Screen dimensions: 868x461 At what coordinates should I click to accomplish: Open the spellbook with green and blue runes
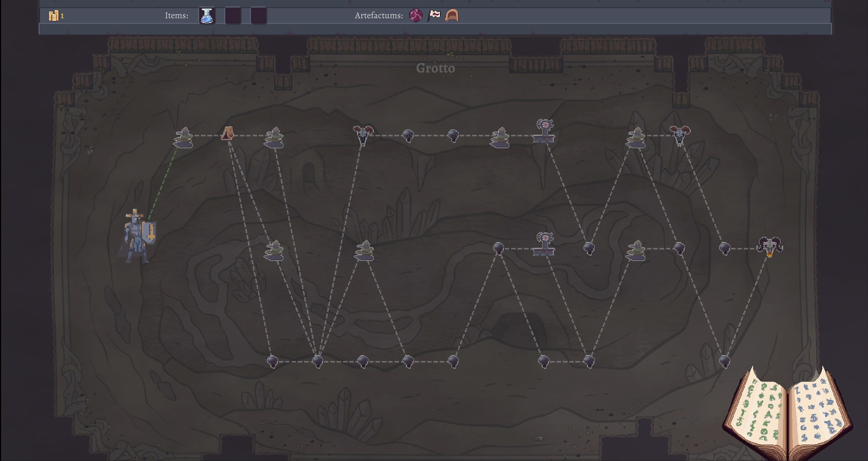click(x=788, y=414)
